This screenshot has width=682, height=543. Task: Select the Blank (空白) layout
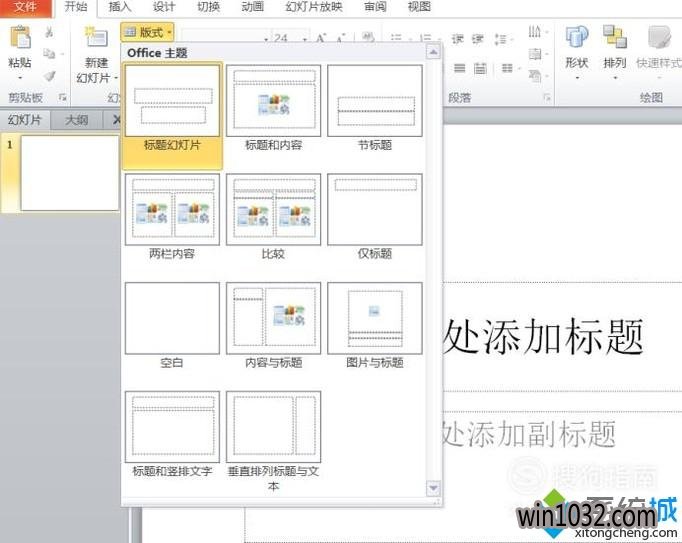(x=172, y=318)
